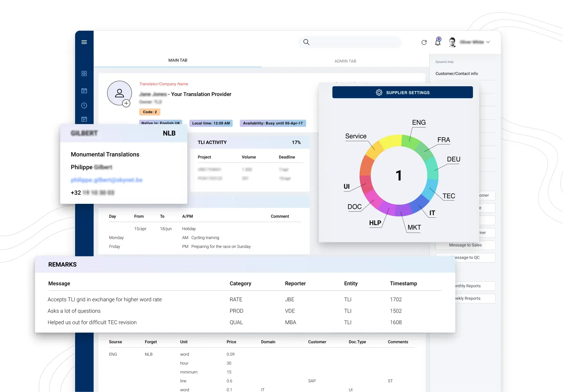Click Availability: Busy until 05-Apr-17 badge
This screenshot has width=563, height=392.
coord(273,123)
